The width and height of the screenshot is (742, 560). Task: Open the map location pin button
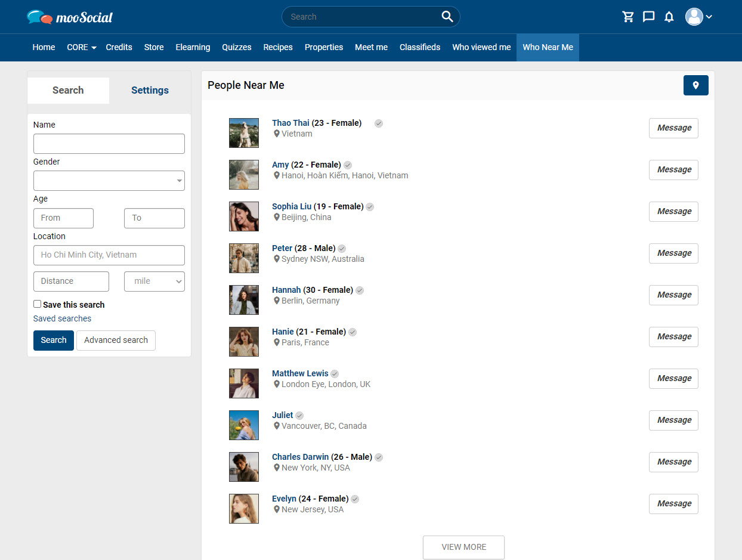pos(695,85)
